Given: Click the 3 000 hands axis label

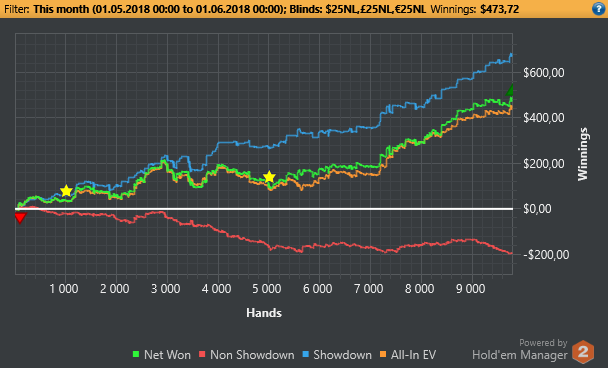Looking at the screenshot, I should click(166, 289).
